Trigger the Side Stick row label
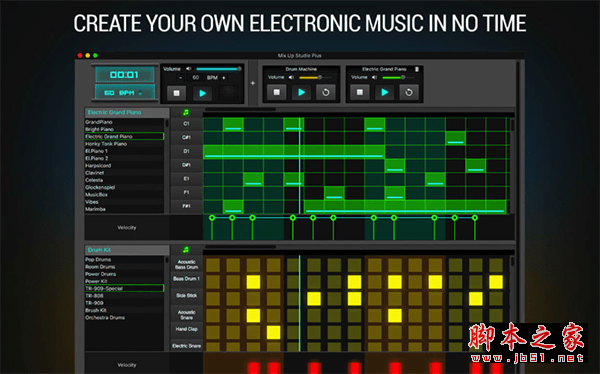This screenshot has height=374, width=600. [x=186, y=296]
